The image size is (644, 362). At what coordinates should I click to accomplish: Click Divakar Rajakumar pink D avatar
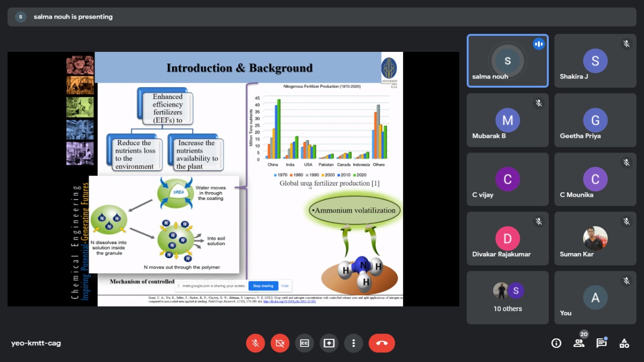point(508,239)
